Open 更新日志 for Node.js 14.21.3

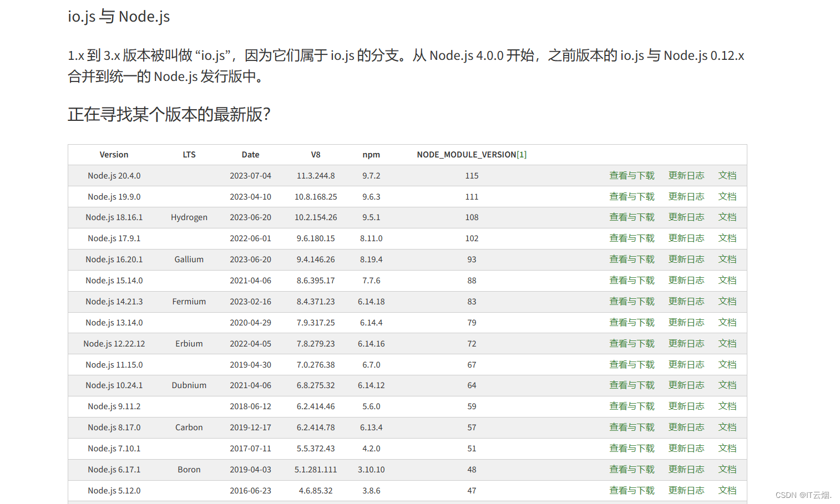(x=686, y=302)
